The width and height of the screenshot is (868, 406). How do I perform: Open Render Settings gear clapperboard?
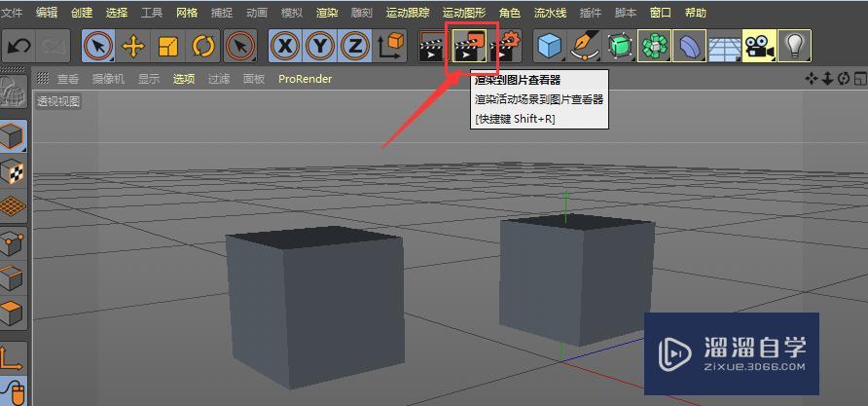(x=505, y=46)
